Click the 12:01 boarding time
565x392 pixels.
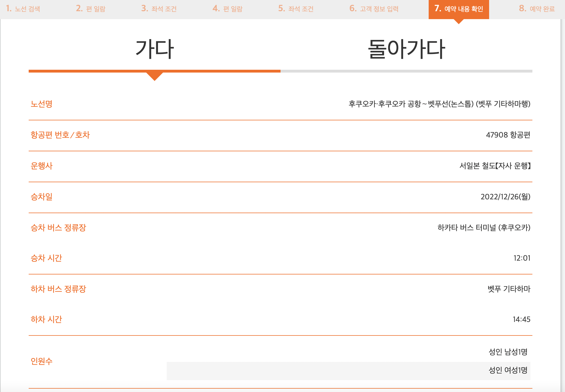522,258
